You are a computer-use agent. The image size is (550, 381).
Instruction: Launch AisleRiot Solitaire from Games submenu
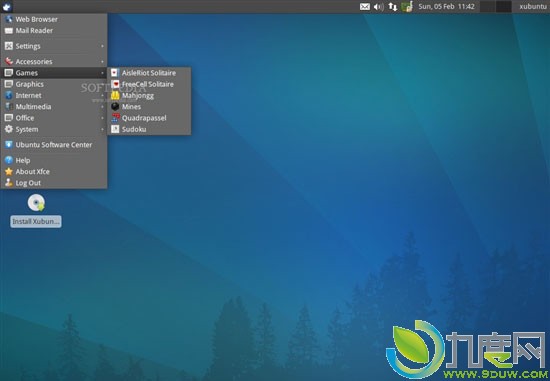click(149, 73)
